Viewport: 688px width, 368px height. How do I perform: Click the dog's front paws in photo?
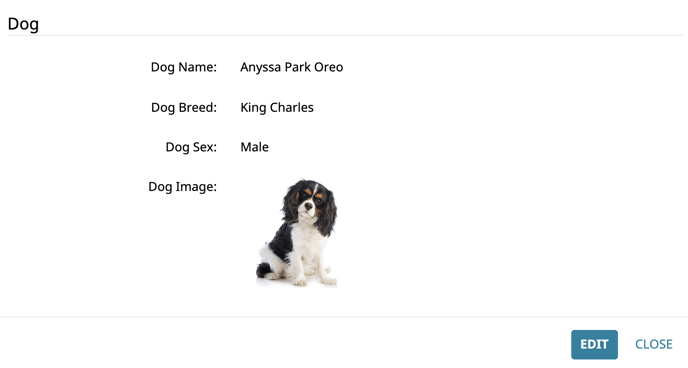(314, 280)
